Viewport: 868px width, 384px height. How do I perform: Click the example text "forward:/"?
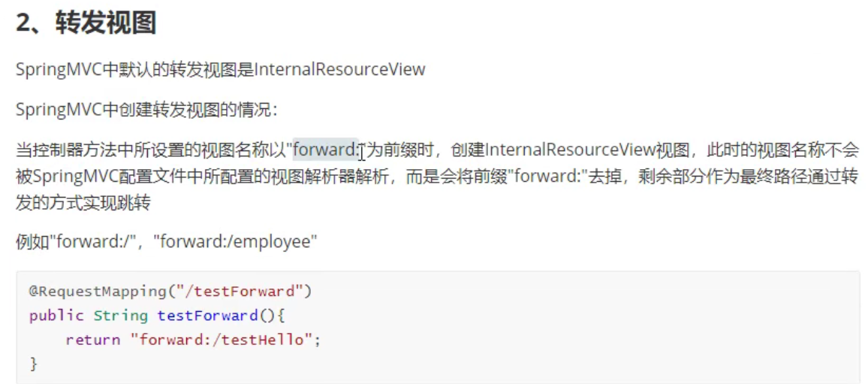point(93,242)
